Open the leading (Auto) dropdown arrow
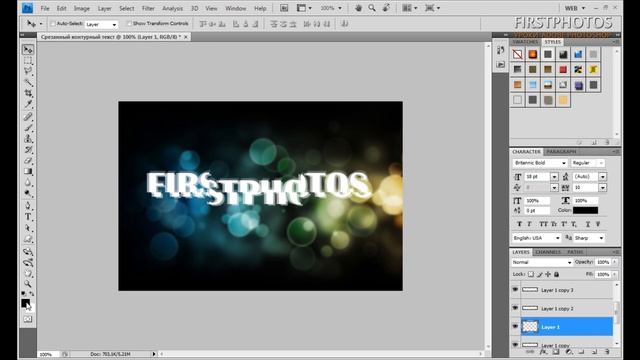Viewport: 640px width, 360px height. coord(602,177)
